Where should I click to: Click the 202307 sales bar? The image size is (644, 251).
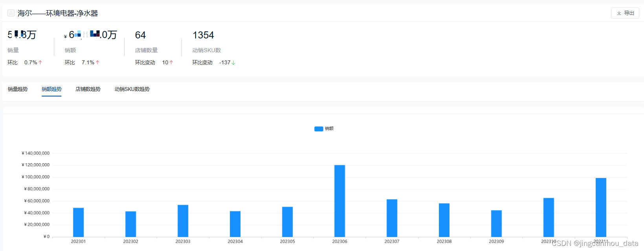[392, 218]
